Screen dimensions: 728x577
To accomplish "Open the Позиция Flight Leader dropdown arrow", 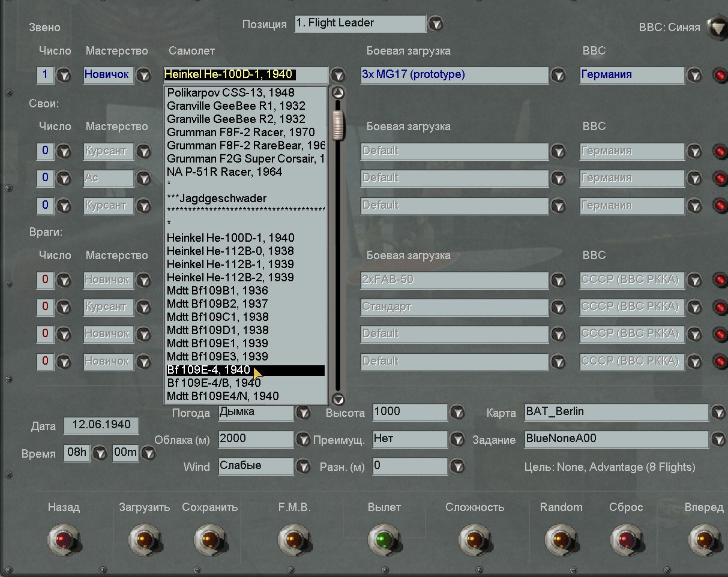I will click(x=436, y=24).
